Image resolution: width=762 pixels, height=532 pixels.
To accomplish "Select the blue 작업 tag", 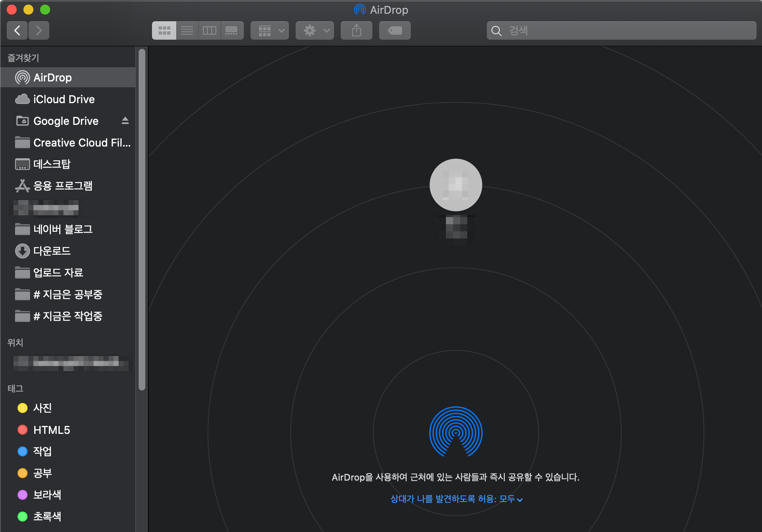I will (x=68, y=451).
